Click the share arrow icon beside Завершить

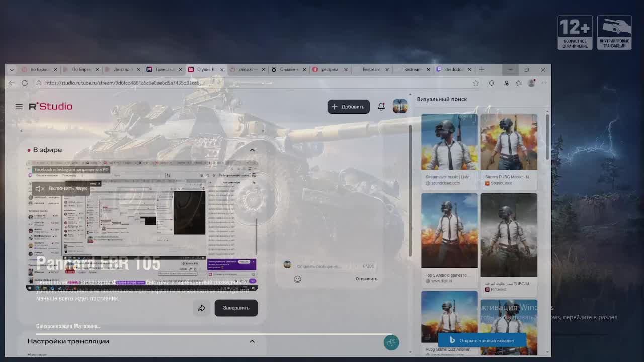pos(202,308)
